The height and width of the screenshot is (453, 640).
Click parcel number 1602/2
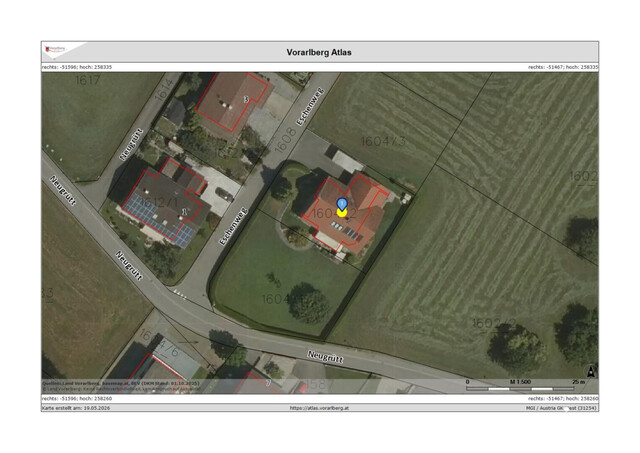point(494,323)
